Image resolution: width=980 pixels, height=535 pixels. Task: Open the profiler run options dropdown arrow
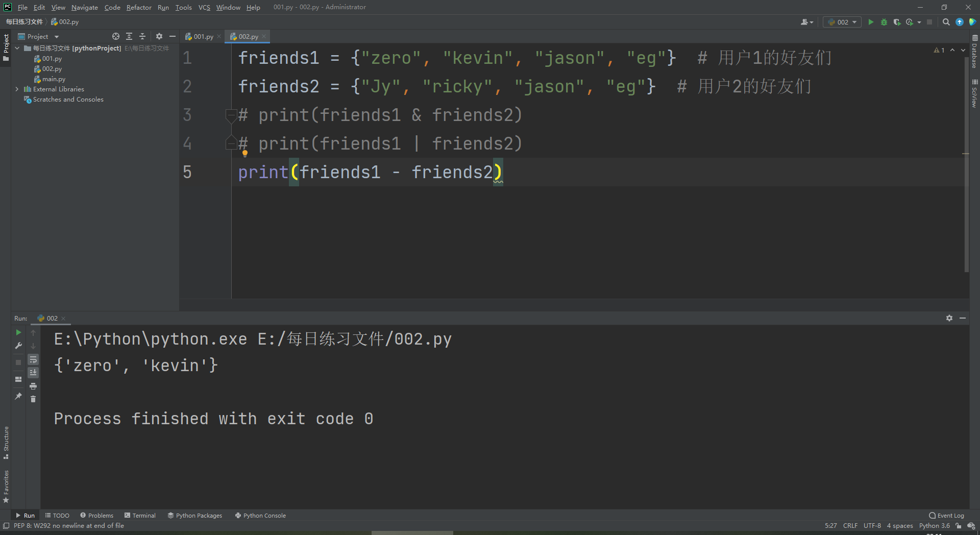click(x=919, y=22)
